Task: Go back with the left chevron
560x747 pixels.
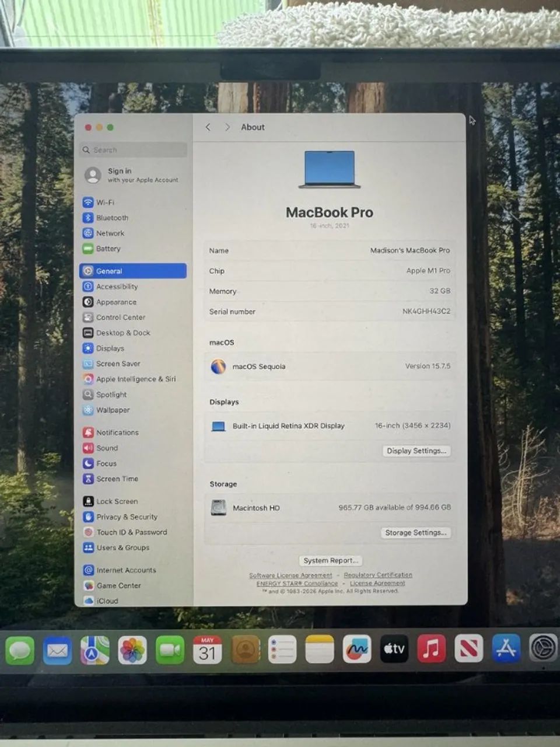Action: [208, 127]
